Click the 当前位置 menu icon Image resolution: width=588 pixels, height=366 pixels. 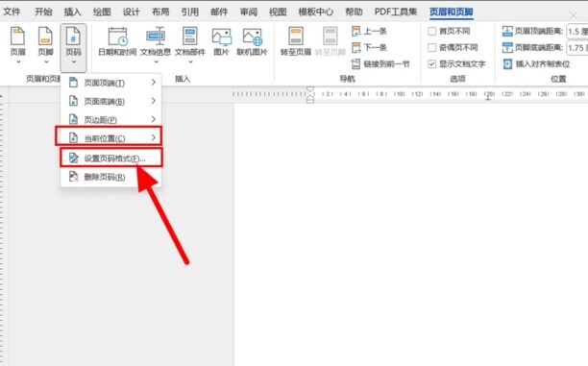pos(73,137)
